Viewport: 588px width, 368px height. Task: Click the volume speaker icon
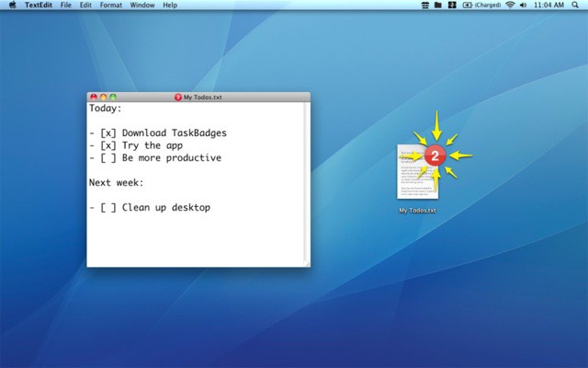click(525, 6)
